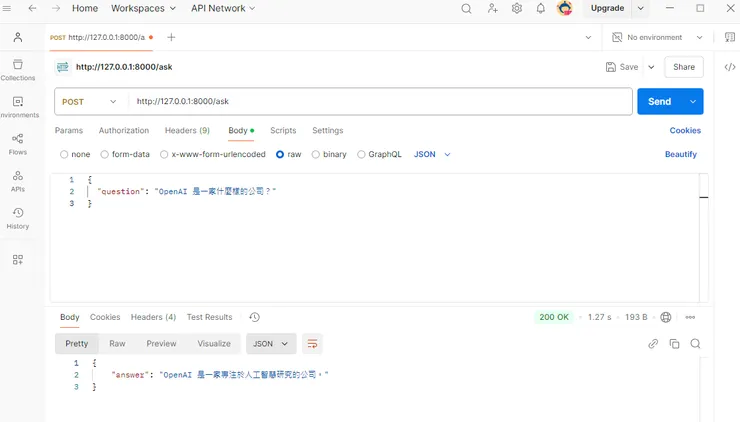
Task: Open APIs in the sidebar
Action: (x=18, y=181)
